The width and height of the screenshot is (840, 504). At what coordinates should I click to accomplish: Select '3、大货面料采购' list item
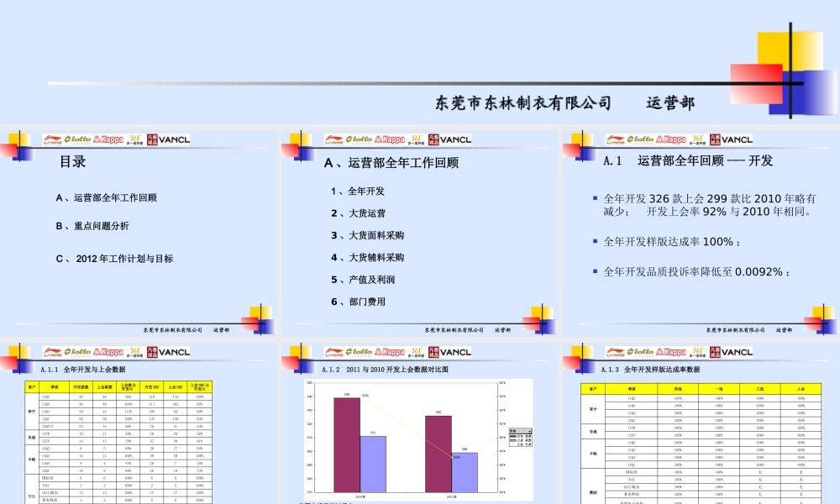pos(368,235)
